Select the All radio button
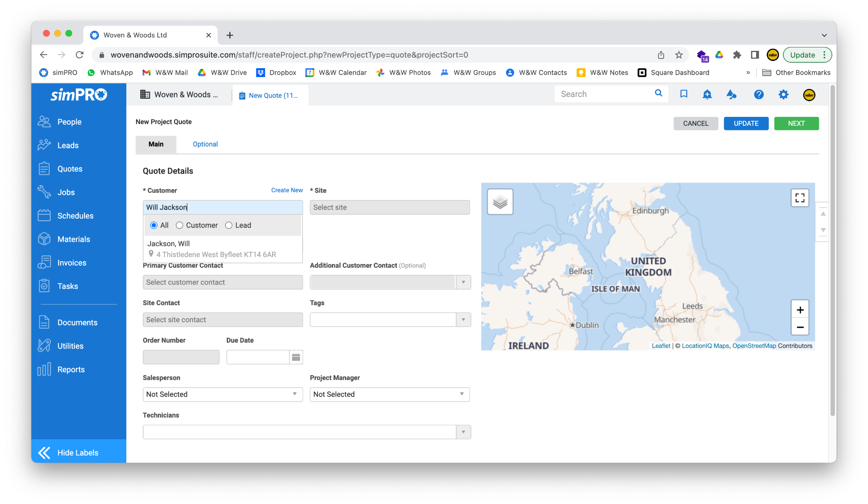Image resolution: width=868 pixels, height=504 pixels. 154,225
